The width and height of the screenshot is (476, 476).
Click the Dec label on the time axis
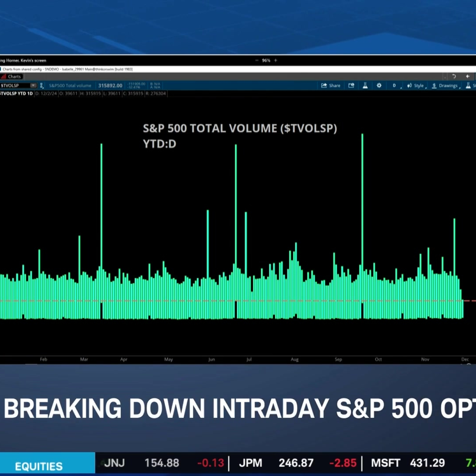(x=465, y=359)
